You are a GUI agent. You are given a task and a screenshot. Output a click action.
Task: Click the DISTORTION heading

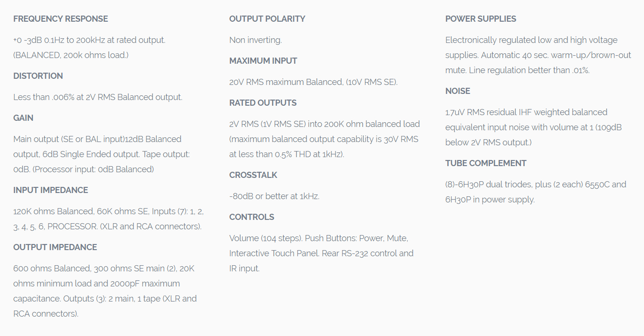point(38,76)
